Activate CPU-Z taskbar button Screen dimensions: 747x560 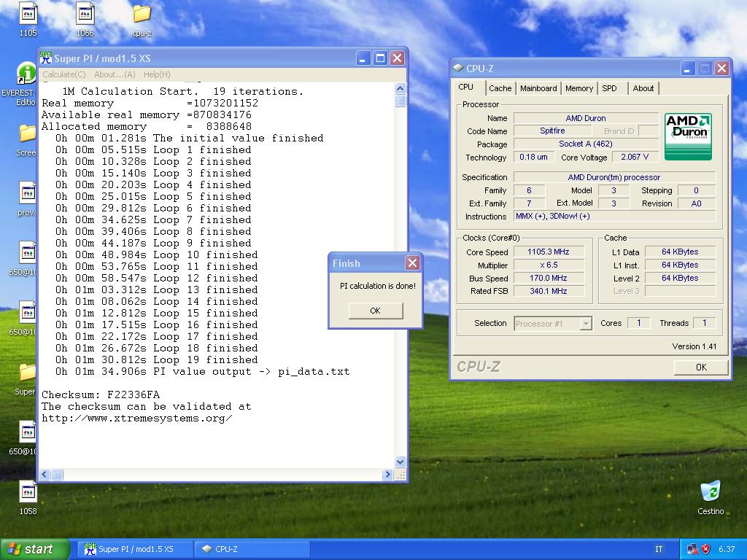point(252,549)
